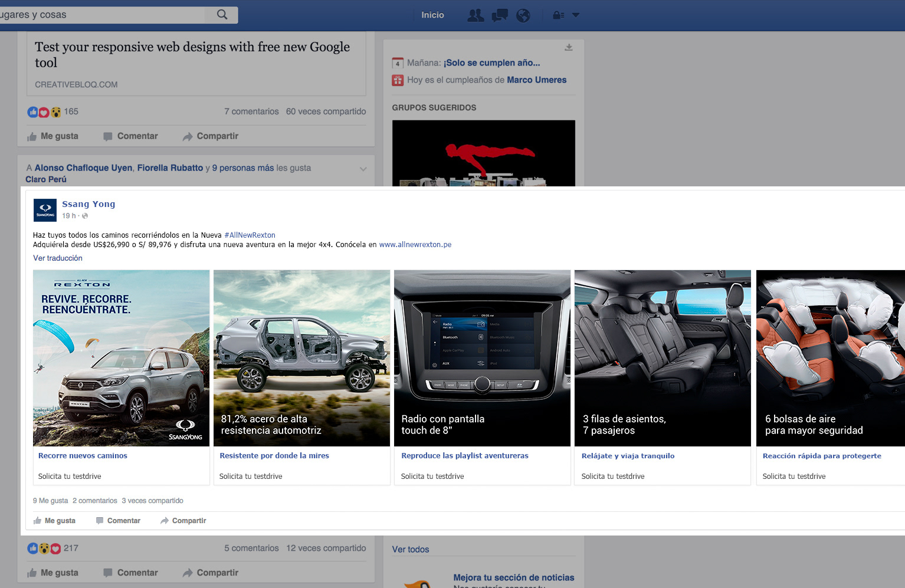Click Comentar on the Ssang Yong post
This screenshot has width=905, height=588.
tap(118, 521)
